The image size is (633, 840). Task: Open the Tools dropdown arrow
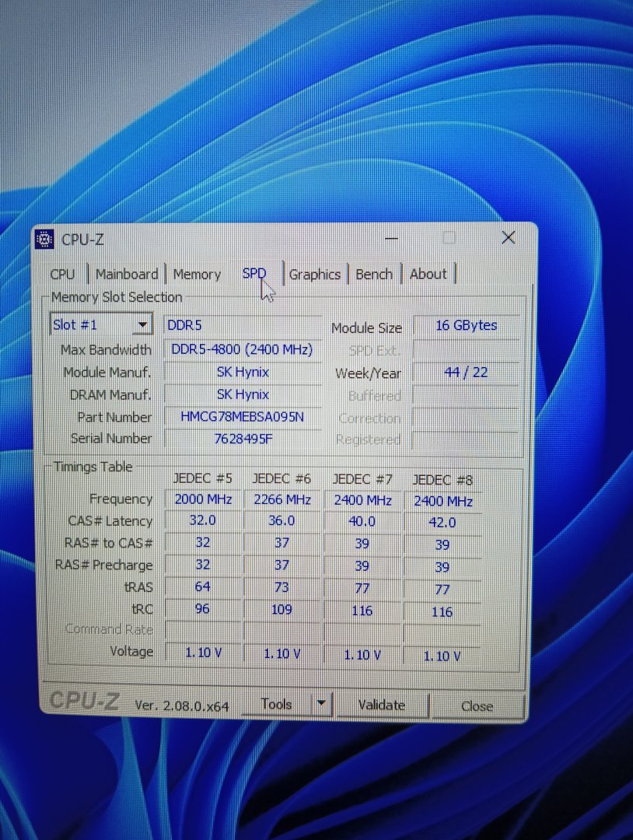(321, 702)
